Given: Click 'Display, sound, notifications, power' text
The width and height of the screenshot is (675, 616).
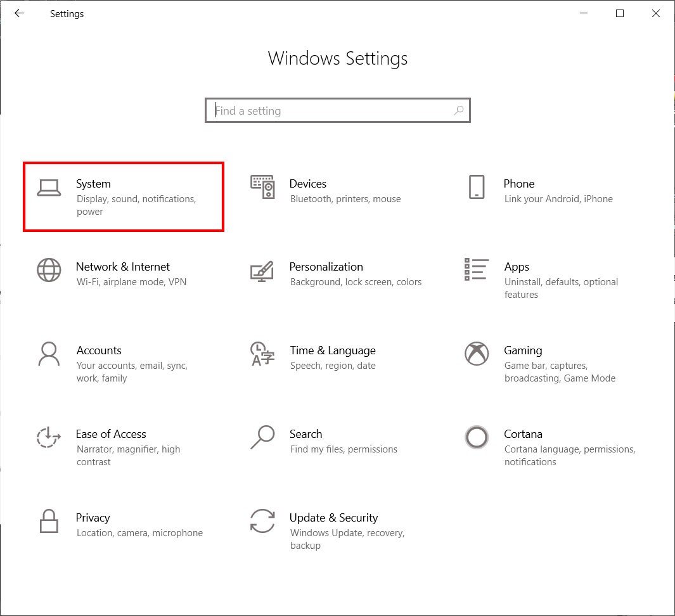Looking at the screenshot, I should click(136, 205).
